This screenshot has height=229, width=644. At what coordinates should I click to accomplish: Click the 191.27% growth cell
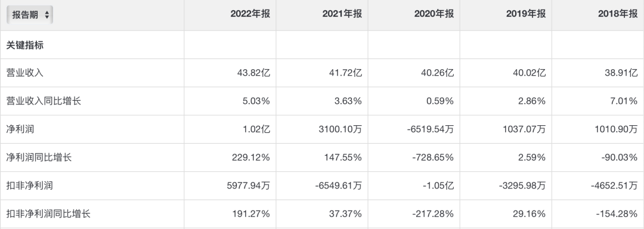tap(252, 214)
